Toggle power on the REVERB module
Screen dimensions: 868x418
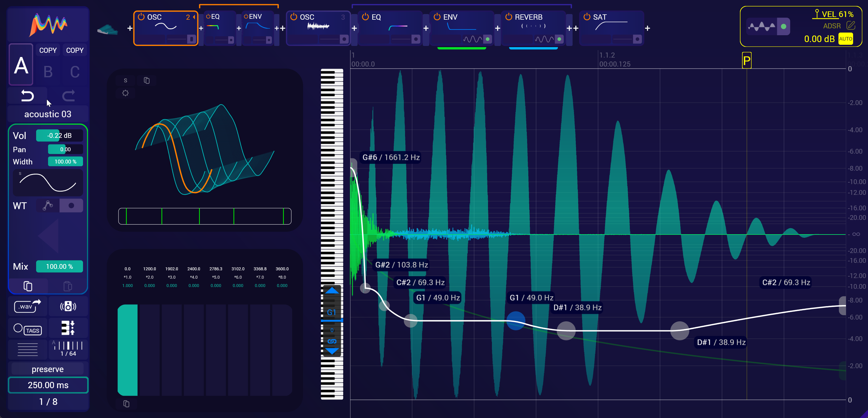[x=508, y=16]
